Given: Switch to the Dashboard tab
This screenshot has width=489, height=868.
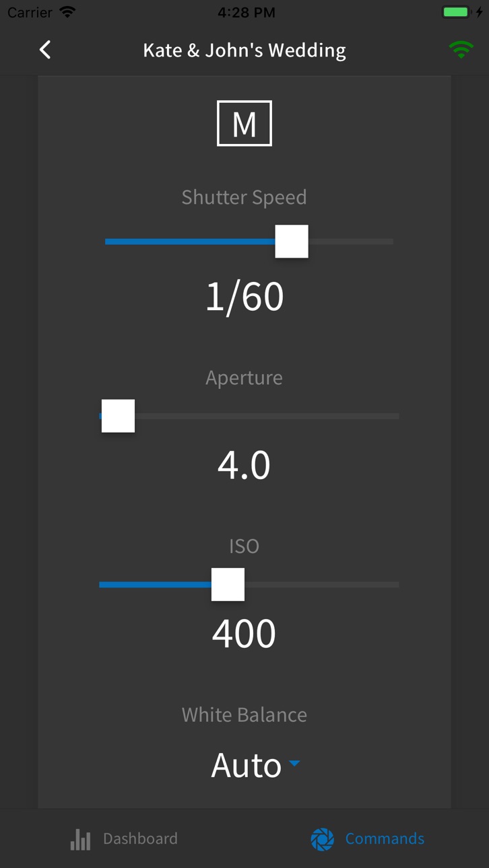Looking at the screenshot, I should [x=124, y=839].
